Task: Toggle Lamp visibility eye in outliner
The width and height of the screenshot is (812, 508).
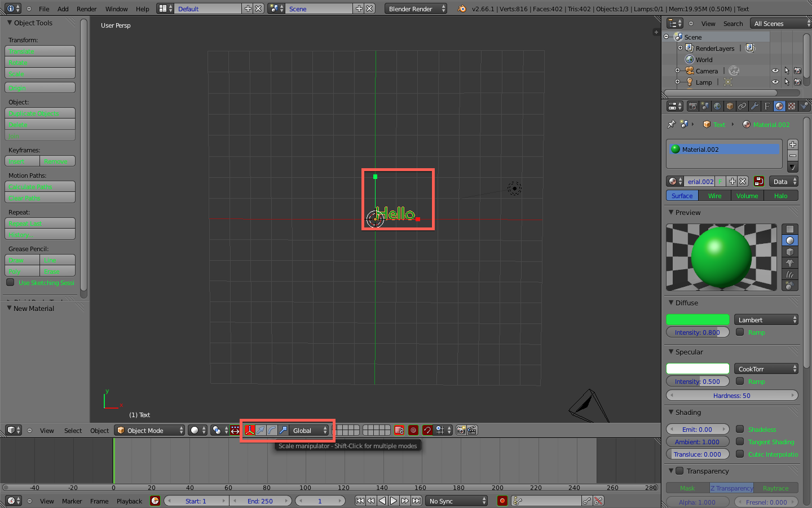Action: tap(775, 82)
